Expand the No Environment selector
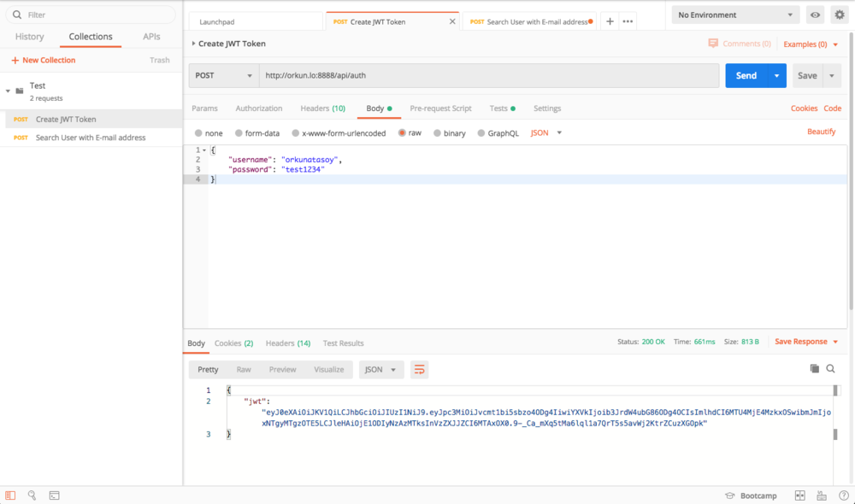855x504 pixels. click(x=735, y=15)
